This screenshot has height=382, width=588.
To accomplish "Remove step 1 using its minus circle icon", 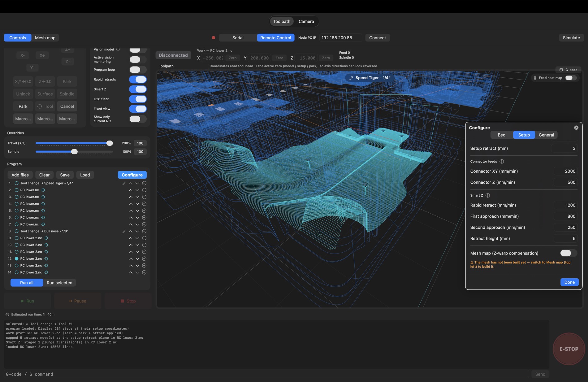I will coord(144,183).
